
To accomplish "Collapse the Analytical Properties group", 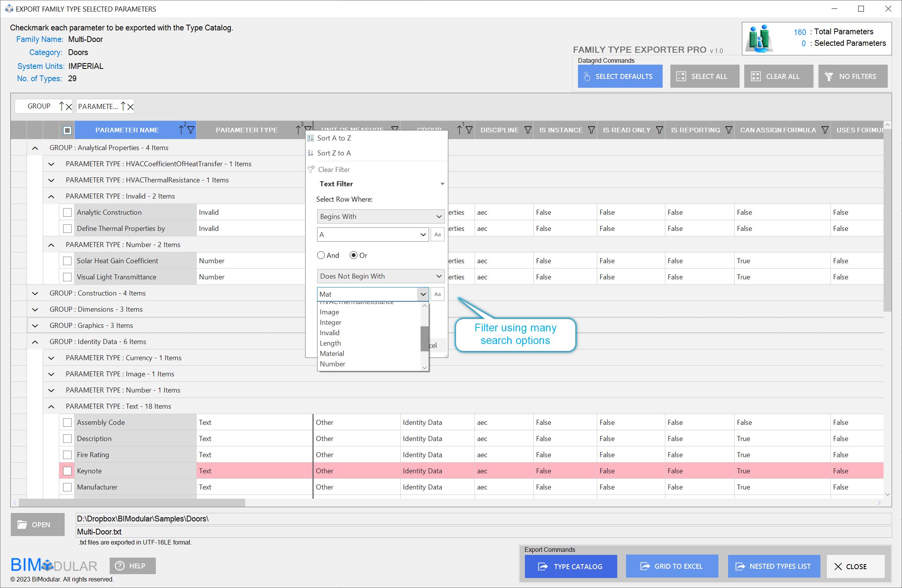I will click(x=35, y=148).
